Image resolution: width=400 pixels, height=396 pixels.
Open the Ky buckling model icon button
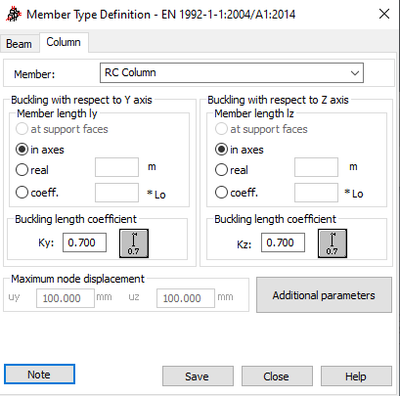134,243
